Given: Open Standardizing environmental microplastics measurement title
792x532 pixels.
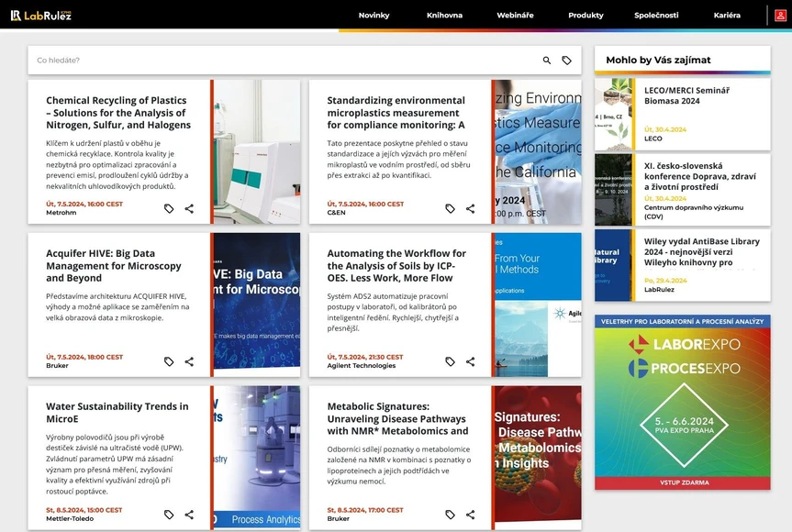Looking at the screenshot, I should pyautogui.click(x=396, y=113).
